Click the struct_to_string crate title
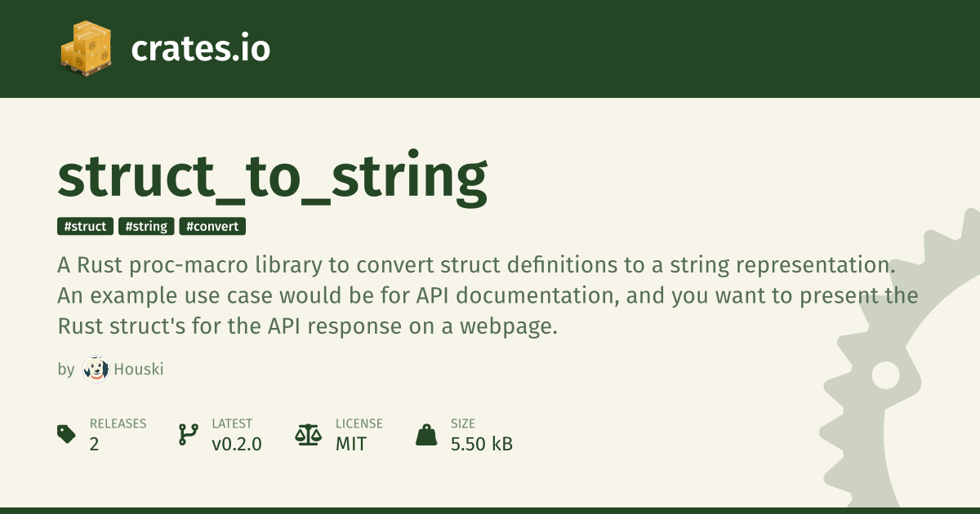 click(x=272, y=177)
